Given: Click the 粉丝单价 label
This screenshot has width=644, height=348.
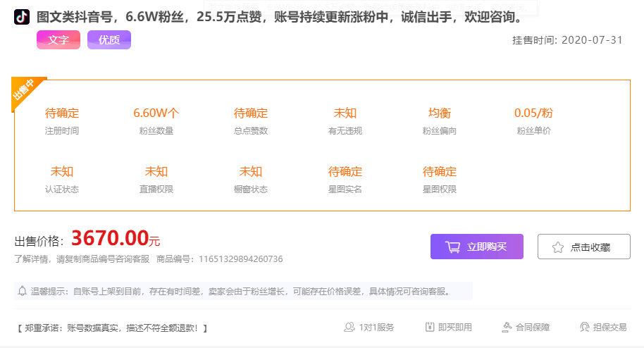Looking at the screenshot, I should 533,130.
